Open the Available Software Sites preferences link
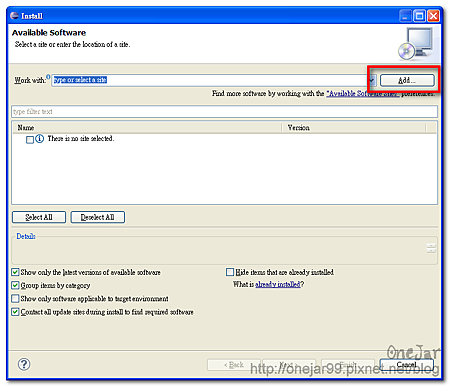450x387 pixels. [362, 94]
